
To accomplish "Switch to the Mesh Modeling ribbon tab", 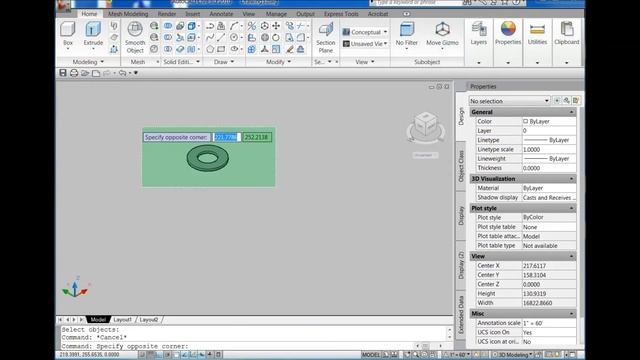I will 128,14.
